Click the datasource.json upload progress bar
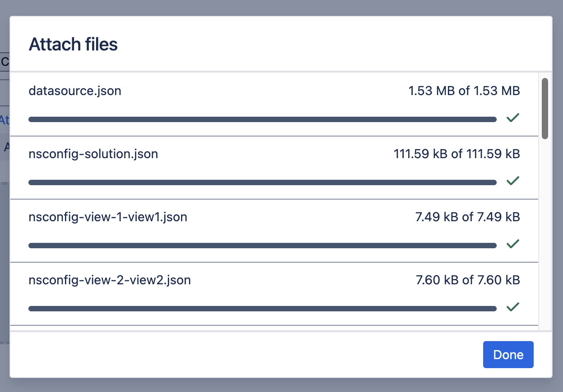 tap(262, 119)
